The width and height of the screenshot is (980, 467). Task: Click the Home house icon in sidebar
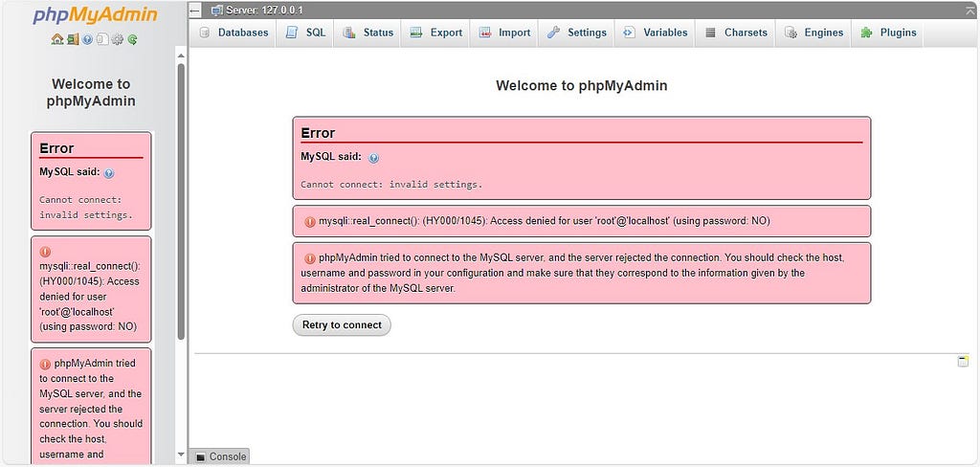pyautogui.click(x=56, y=39)
